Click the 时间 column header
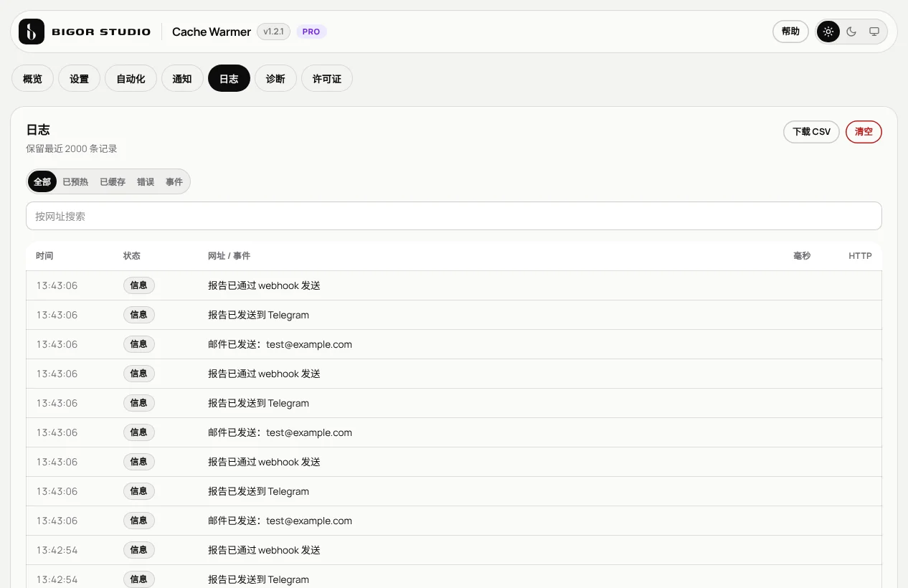Screen dimensions: 908x588 (44, 256)
